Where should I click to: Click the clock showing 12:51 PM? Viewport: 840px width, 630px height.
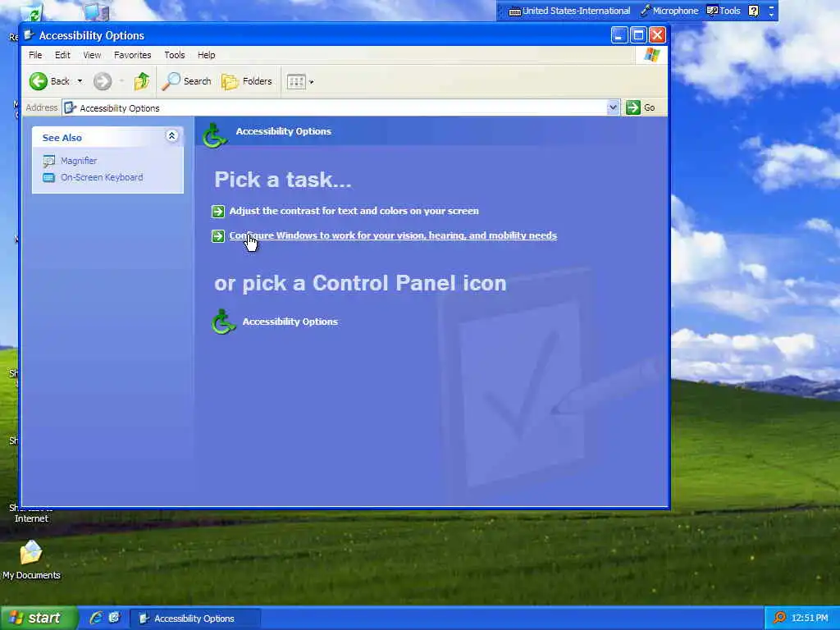click(x=810, y=619)
